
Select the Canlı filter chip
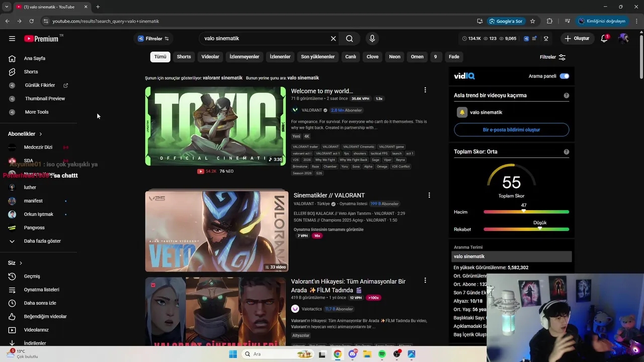click(x=351, y=57)
